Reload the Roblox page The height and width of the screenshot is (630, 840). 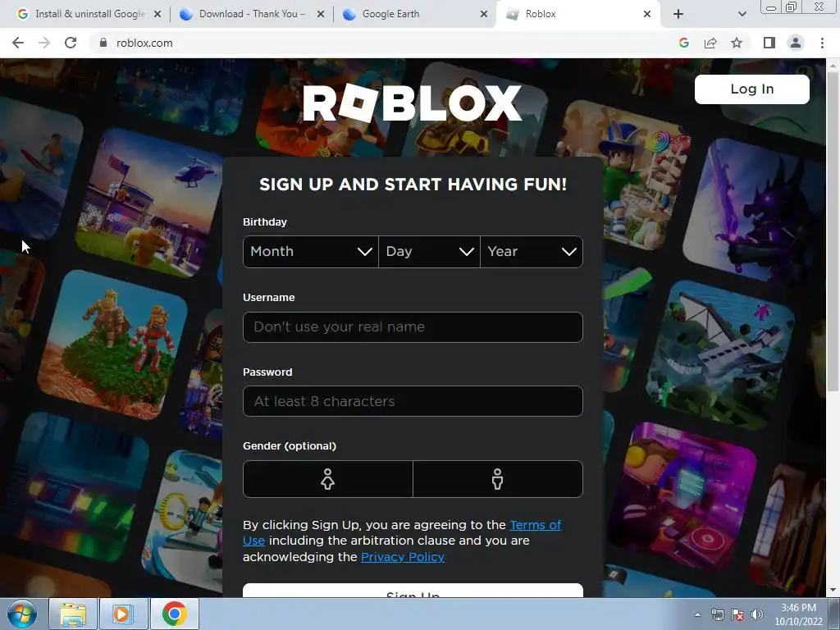coord(71,43)
